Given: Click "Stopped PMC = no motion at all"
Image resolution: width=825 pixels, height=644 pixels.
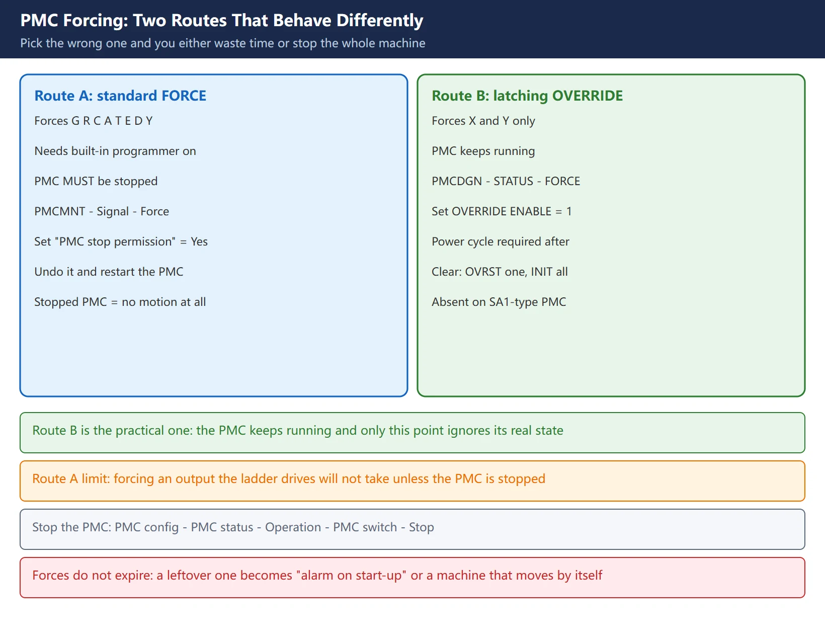Looking at the screenshot, I should [120, 302].
